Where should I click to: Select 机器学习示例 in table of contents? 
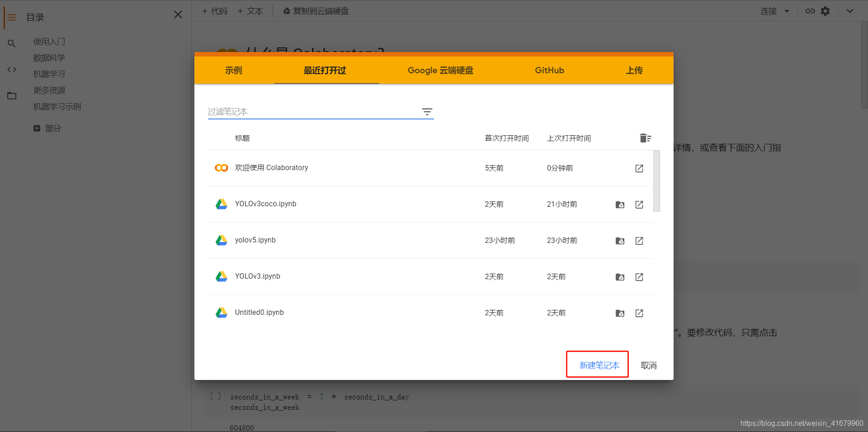click(57, 107)
